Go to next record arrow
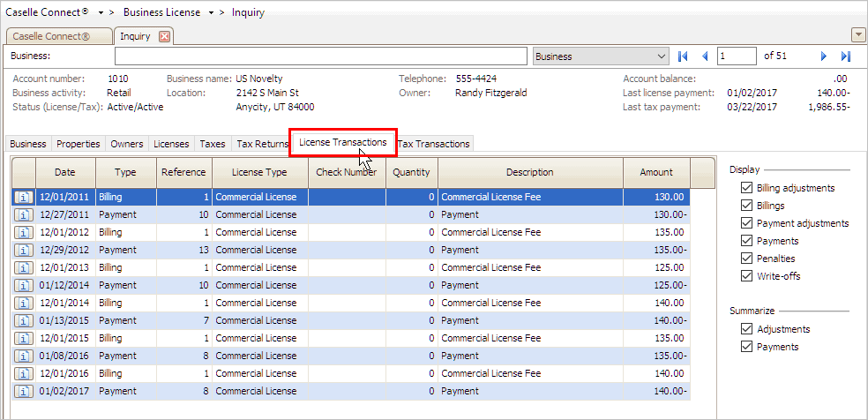 (x=824, y=56)
